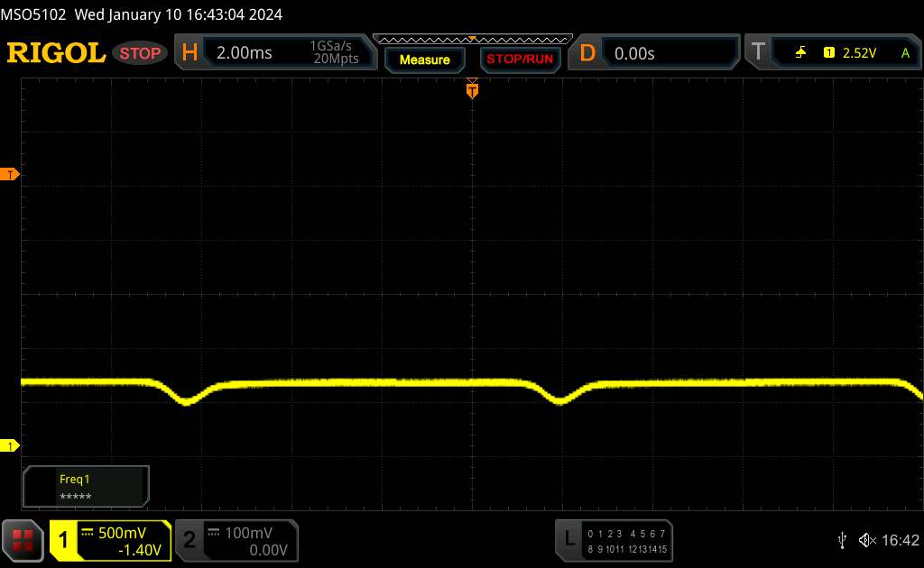924x568 pixels.
Task: Click the STOP/RUN button
Action: 520,59
